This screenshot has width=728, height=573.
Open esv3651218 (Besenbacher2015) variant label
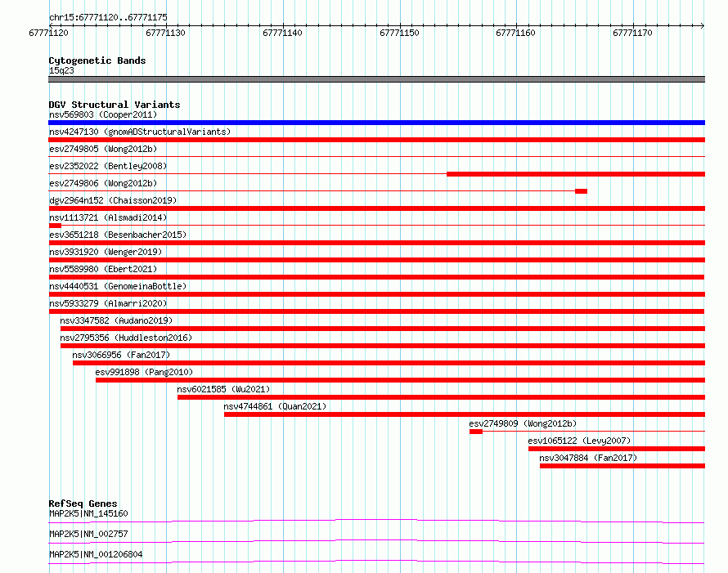pos(118,235)
